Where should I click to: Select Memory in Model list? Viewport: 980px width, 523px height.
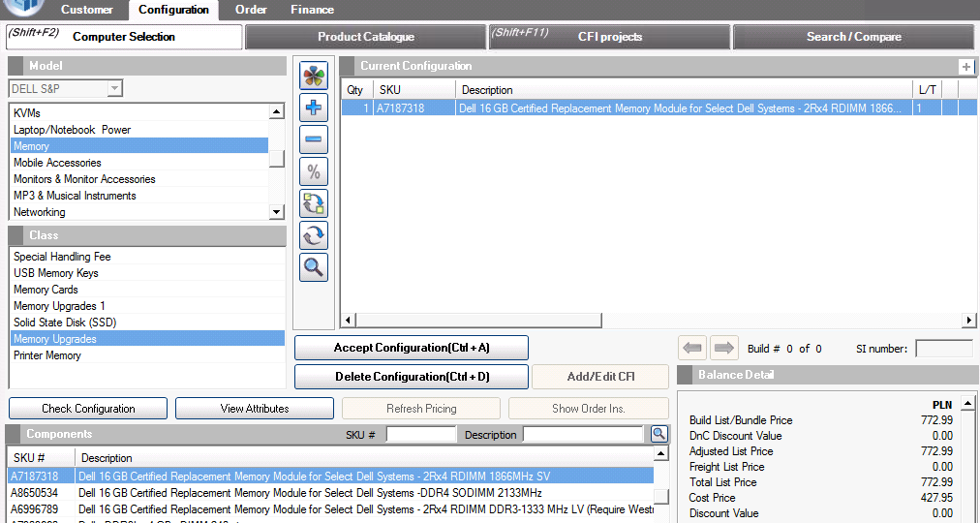[x=138, y=145]
